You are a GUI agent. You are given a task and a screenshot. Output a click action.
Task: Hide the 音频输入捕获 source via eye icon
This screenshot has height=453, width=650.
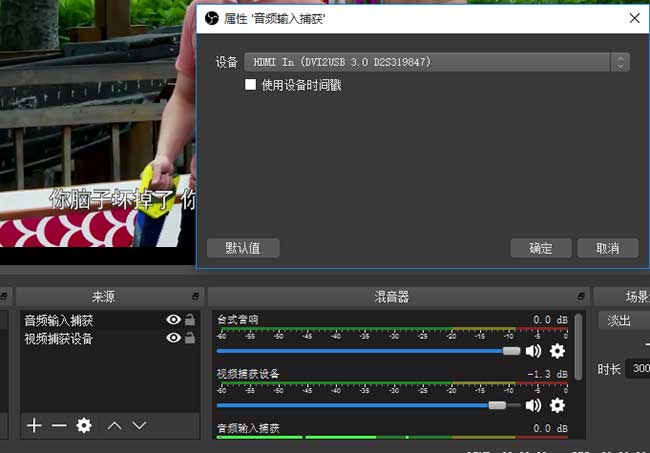(x=174, y=320)
